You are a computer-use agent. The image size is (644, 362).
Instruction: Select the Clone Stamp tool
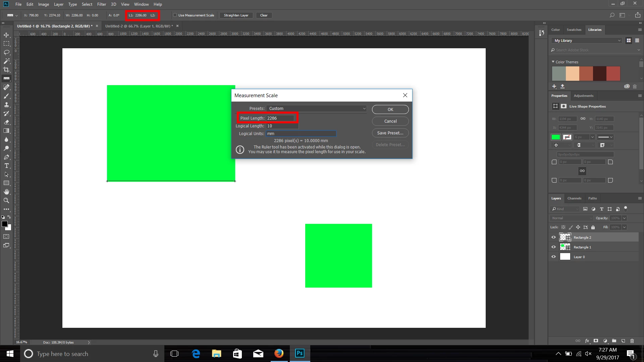click(6, 105)
